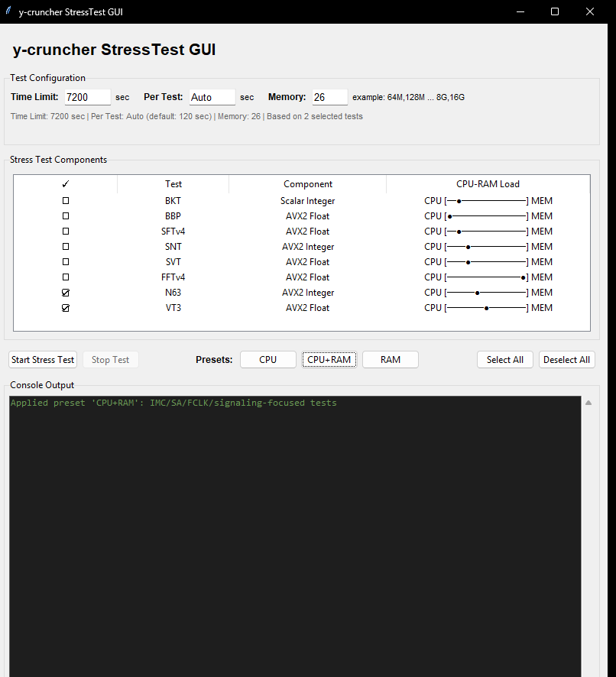Enable the FFTv4 test checkbox
The width and height of the screenshot is (616, 677).
pyautogui.click(x=66, y=277)
